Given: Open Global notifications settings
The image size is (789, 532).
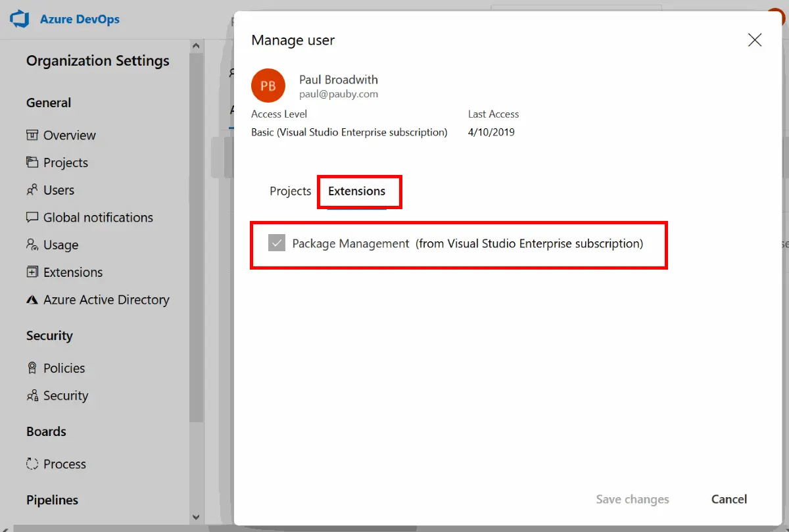Looking at the screenshot, I should point(98,218).
